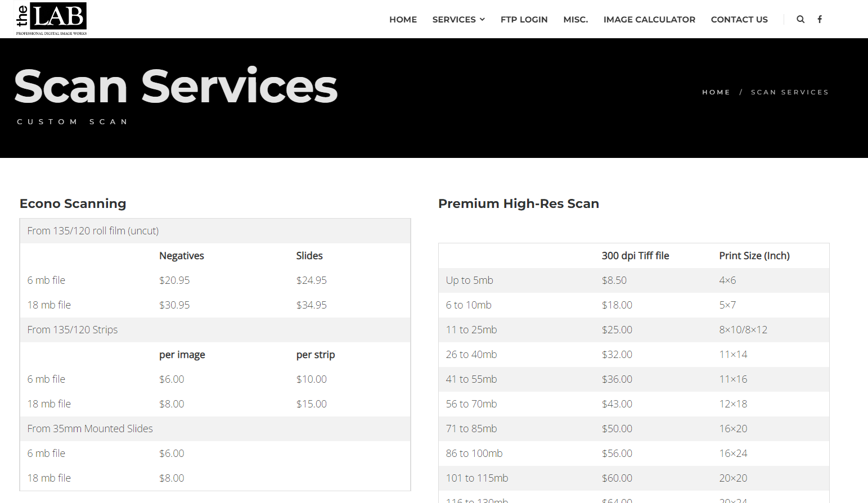This screenshot has height=503, width=868.
Task: Click the Home breadcrumb link
Action: click(x=716, y=92)
